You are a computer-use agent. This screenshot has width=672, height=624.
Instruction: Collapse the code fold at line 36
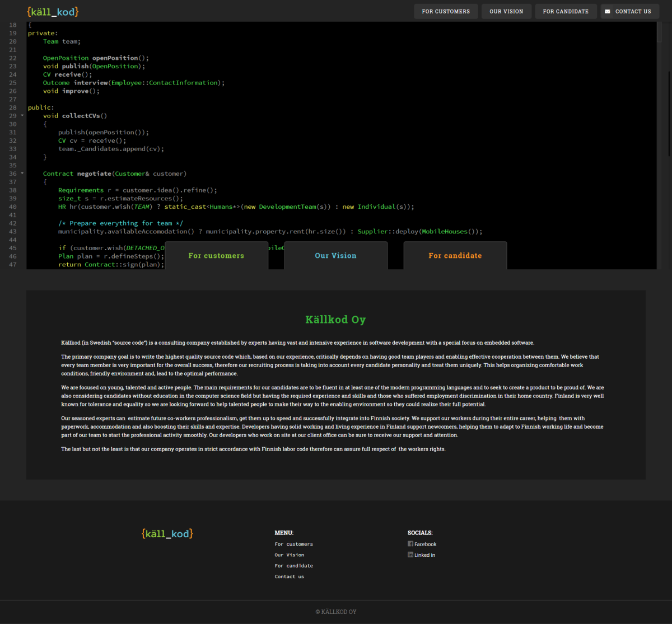[22, 173]
